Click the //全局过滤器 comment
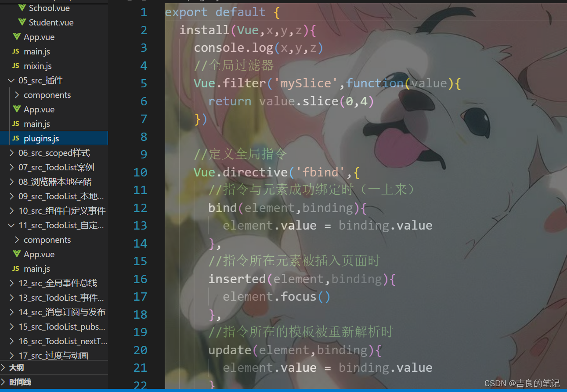Screen dimensions: 567x392 234,65
